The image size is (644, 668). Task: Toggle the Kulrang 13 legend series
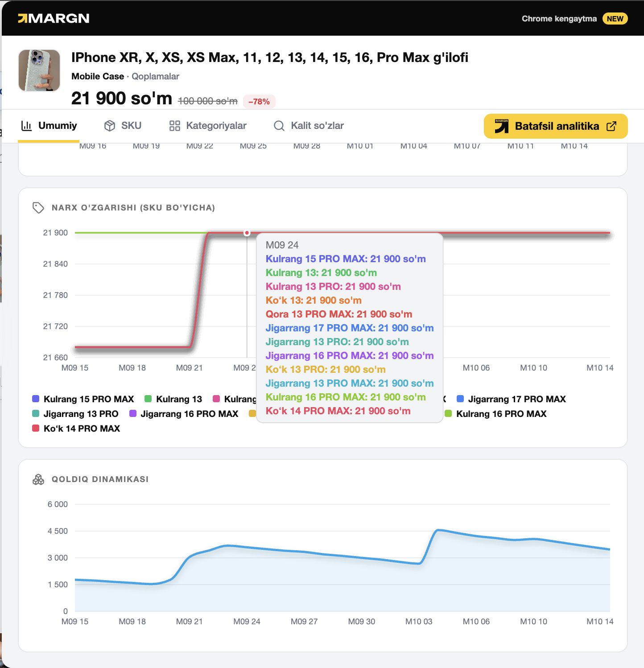tap(173, 399)
